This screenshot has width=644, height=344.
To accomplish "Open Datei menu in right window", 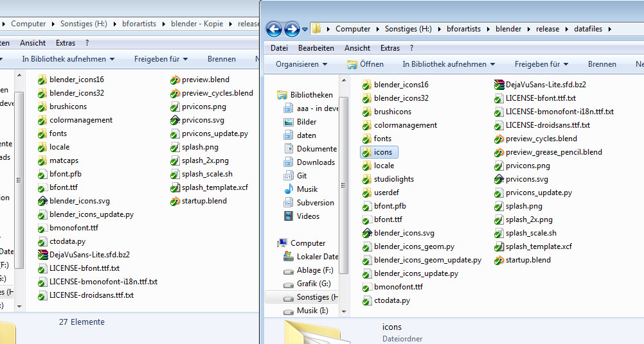I will click(279, 48).
